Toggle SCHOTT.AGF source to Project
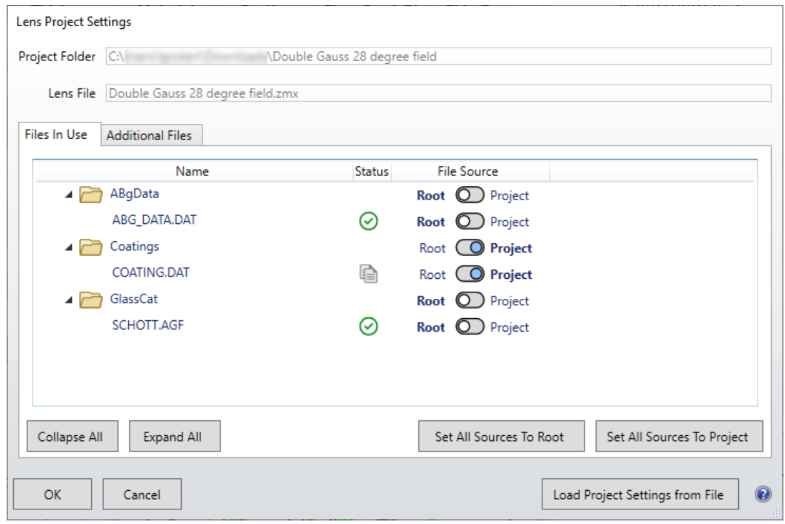The image size is (785, 524). 469,327
